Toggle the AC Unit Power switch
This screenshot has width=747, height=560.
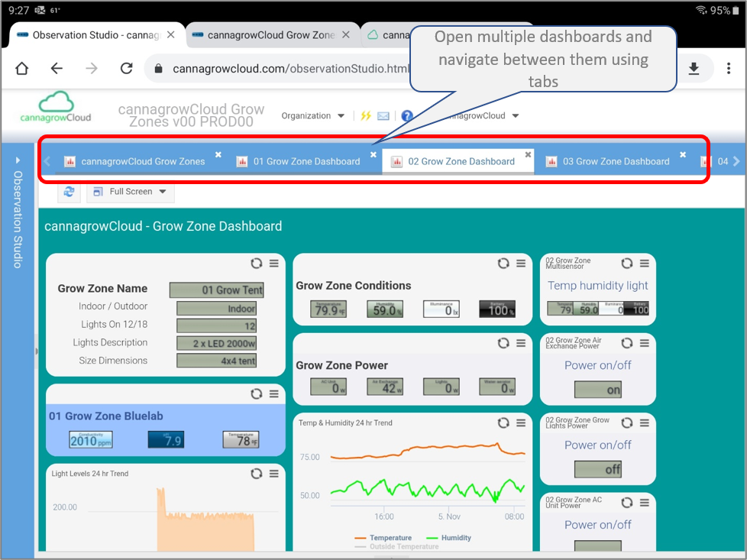click(597, 549)
